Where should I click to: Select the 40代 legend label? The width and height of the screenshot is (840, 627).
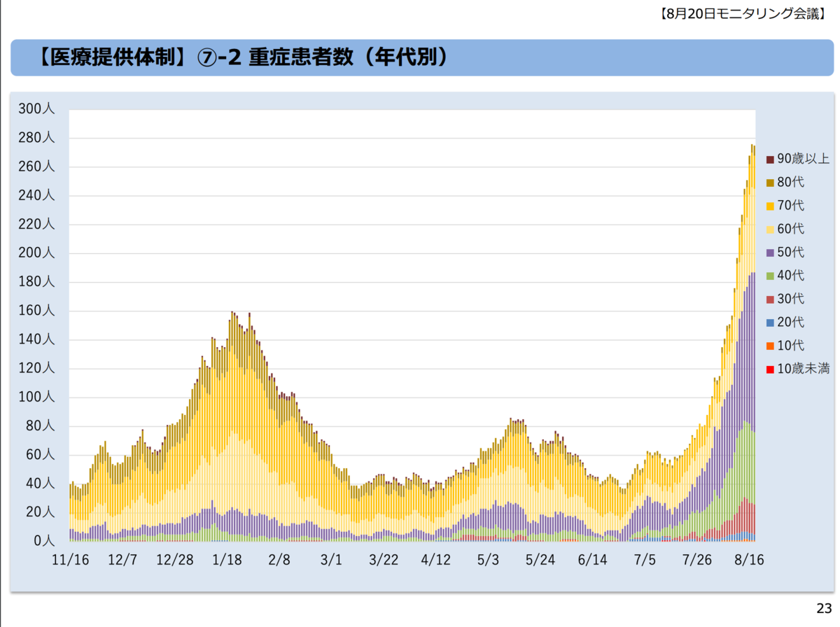click(x=791, y=276)
